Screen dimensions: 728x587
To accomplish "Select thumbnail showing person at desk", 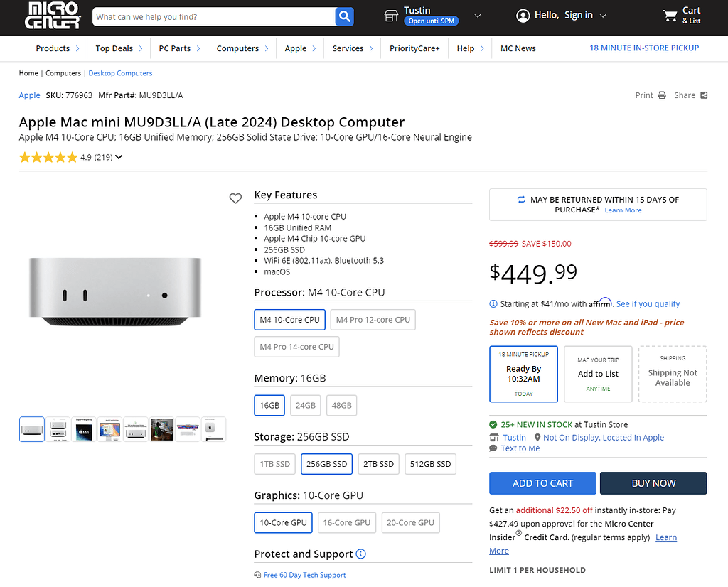I will pos(161,429).
